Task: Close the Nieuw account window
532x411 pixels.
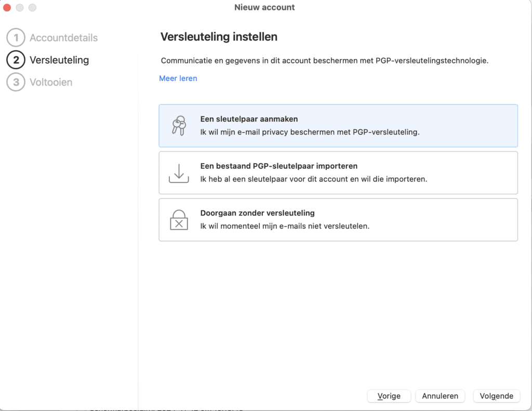Action: tap(7, 8)
